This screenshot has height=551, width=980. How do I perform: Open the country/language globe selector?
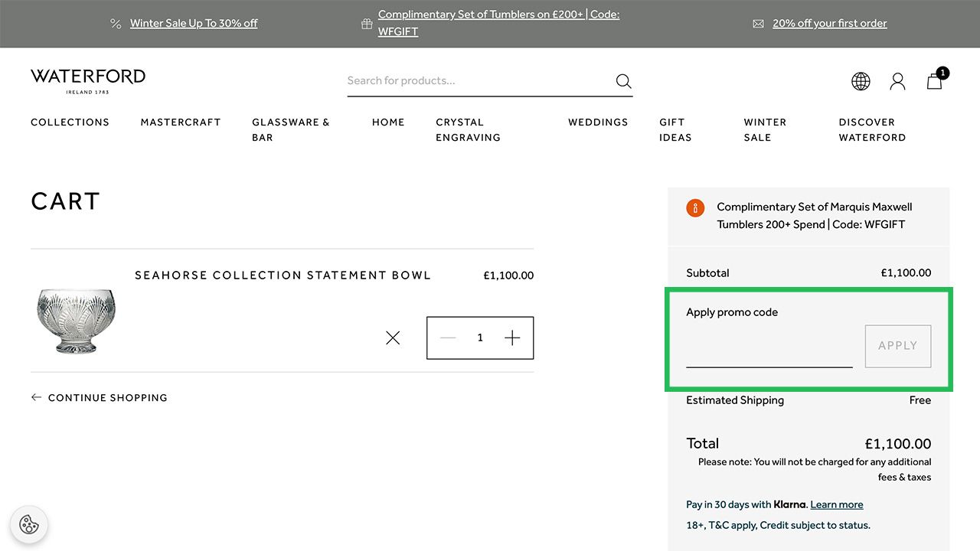tap(861, 81)
